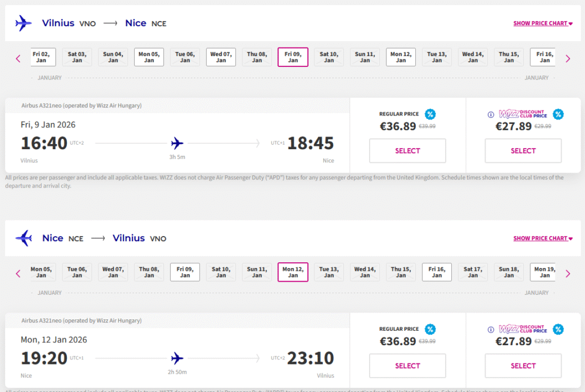Select outbound Discount Club €27.89 fare

523,151
